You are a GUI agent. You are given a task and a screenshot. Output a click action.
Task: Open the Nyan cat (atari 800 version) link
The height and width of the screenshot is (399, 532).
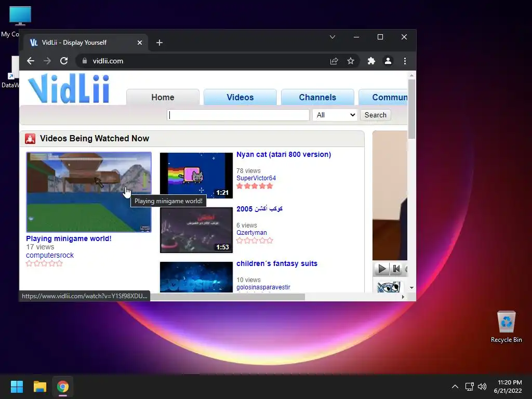(x=284, y=154)
